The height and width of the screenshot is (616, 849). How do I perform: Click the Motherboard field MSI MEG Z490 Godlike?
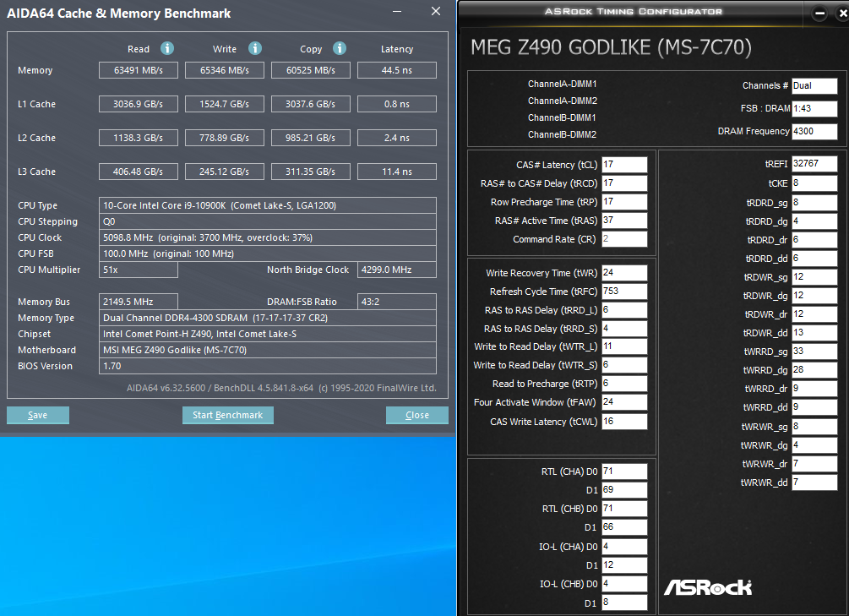[268, 350]
